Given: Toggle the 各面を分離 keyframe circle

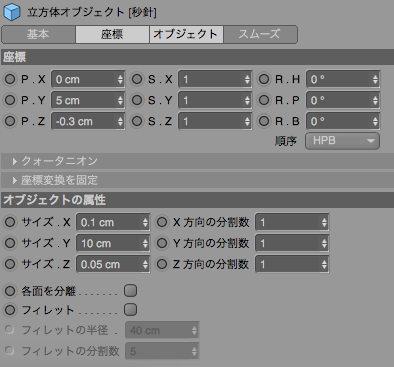Looking at the screenshot, I should click(x=10, y=291).
